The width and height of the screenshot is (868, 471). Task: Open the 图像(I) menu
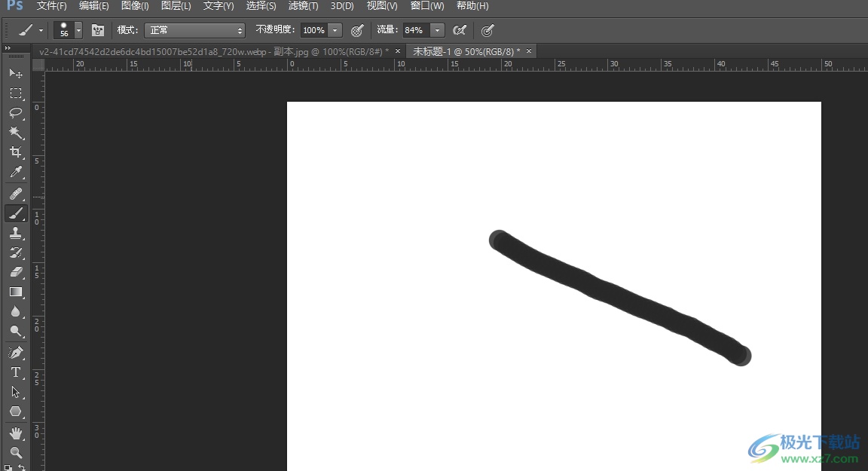point(135,6)
